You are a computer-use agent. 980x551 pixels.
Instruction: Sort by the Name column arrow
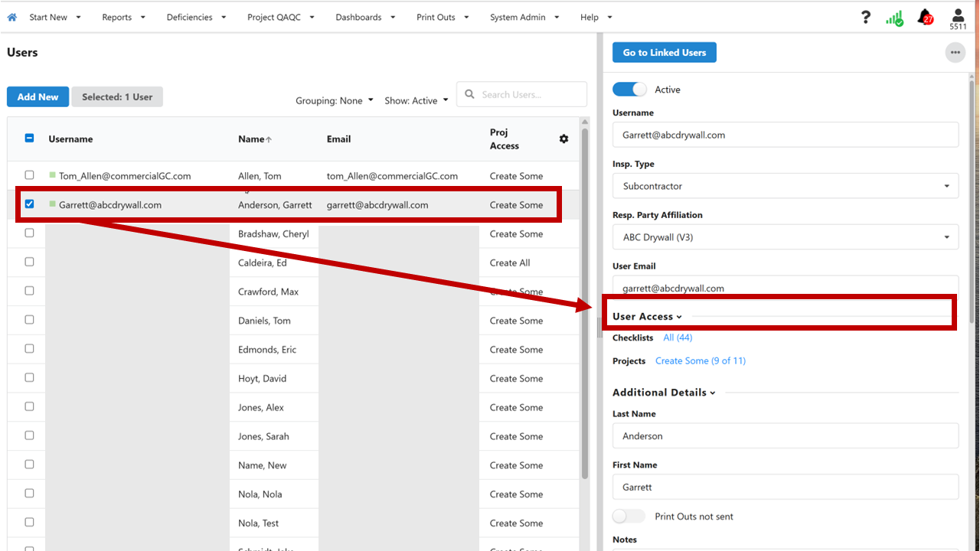tap(269, 139)
